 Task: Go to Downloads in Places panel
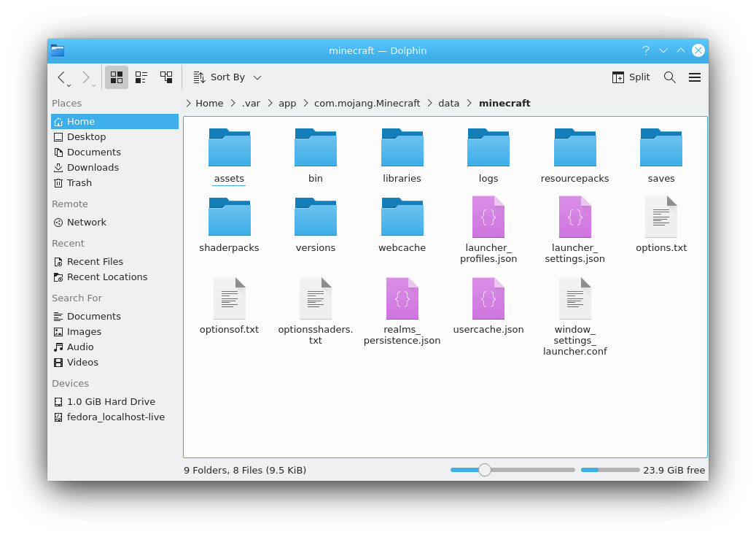93,168
